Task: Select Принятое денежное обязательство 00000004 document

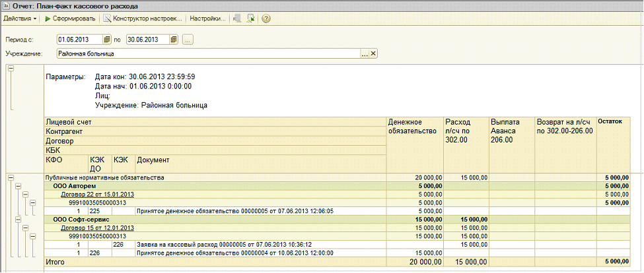Action: pyautogui.click(x=235, y=253)
